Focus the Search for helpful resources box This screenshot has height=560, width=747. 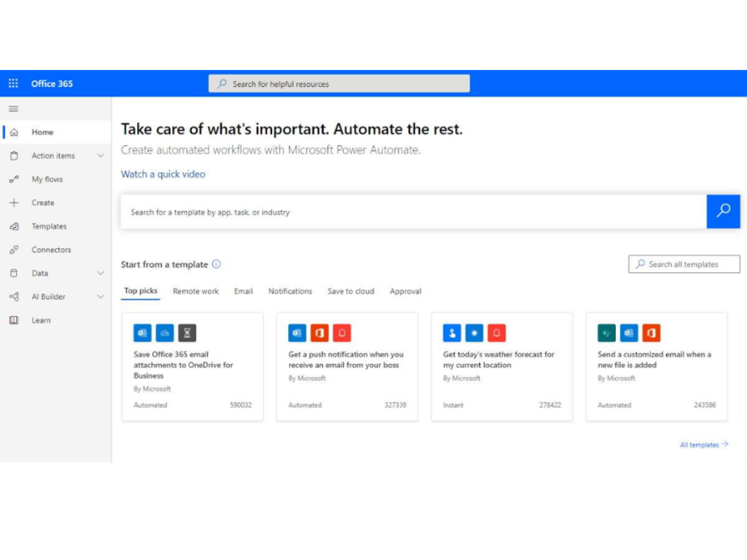tap(339, 83)
